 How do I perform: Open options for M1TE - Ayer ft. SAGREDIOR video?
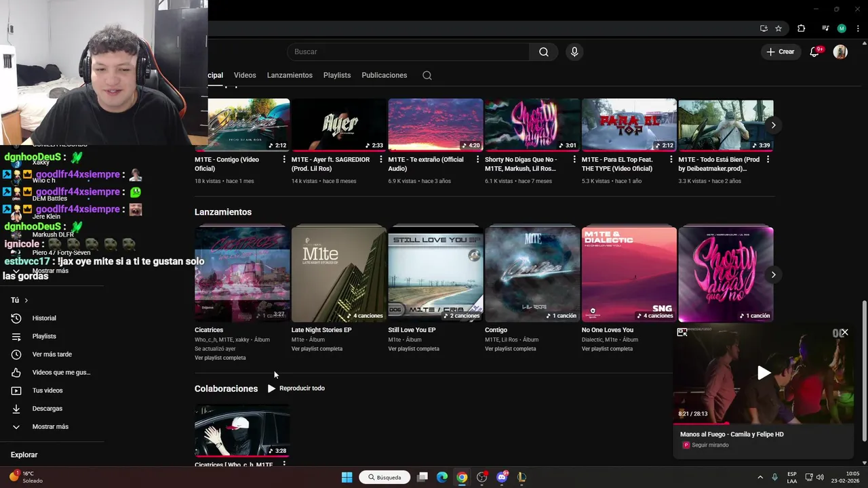click(x=381, y=160)
